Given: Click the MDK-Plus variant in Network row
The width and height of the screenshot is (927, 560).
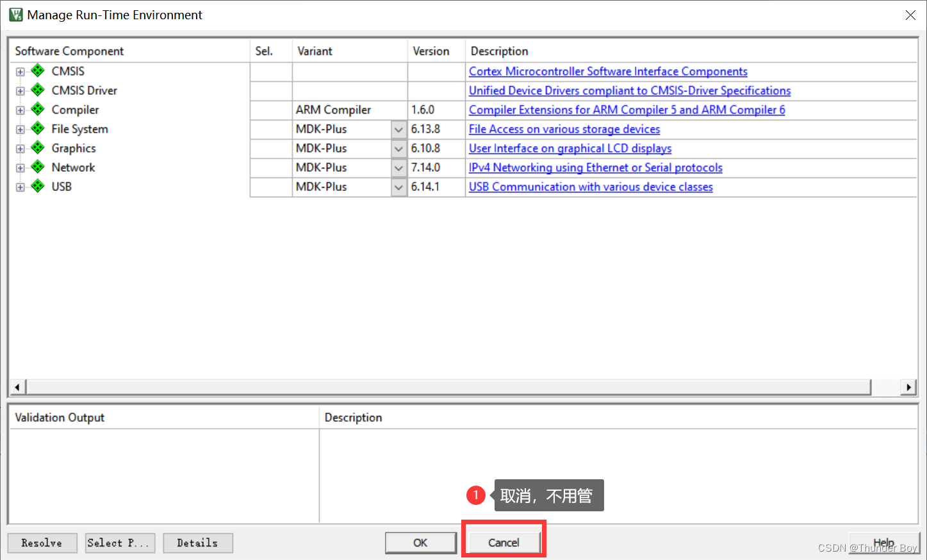Looking at the screenshot, I should coord(322,167).
